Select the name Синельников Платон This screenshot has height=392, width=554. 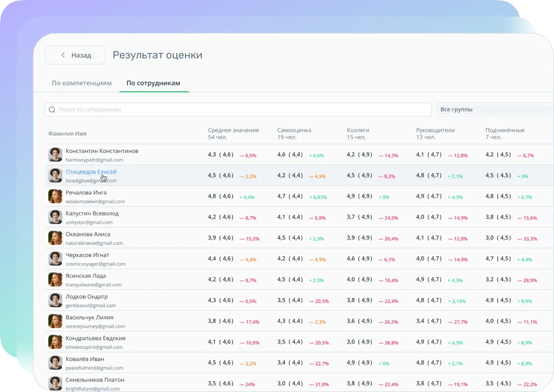95,380
